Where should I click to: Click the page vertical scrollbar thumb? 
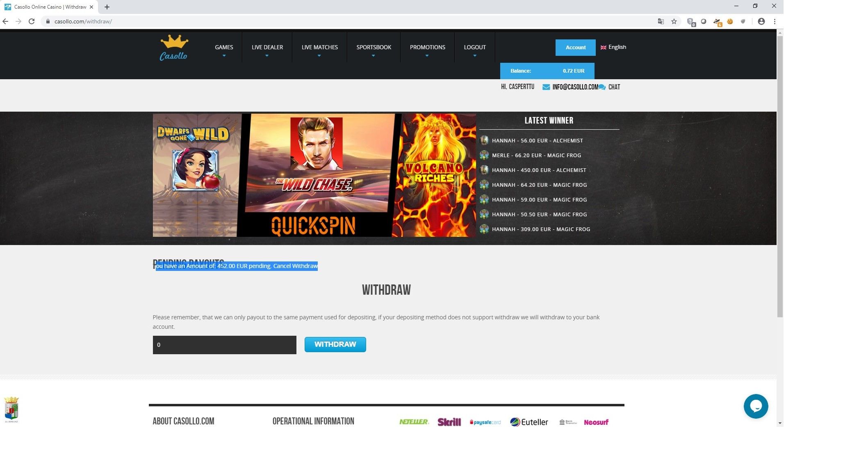780,176
